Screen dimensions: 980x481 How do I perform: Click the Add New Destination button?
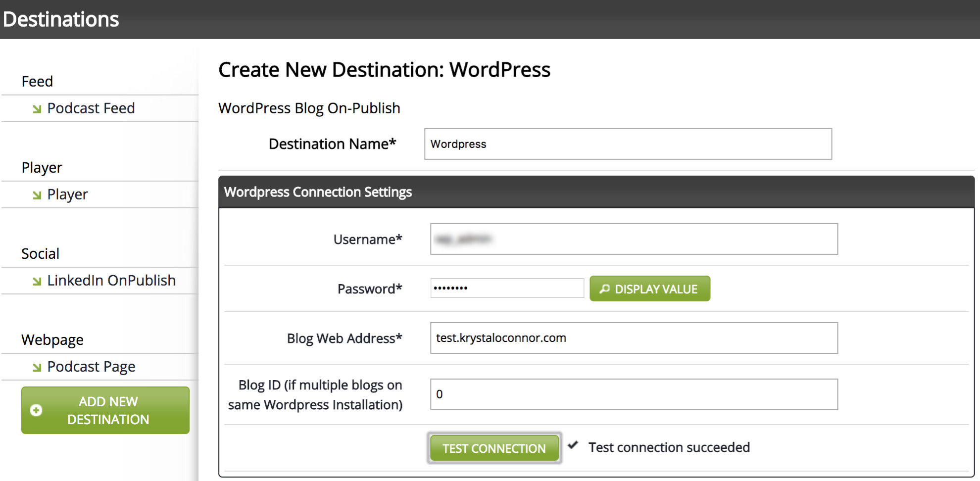coord(105,410)
